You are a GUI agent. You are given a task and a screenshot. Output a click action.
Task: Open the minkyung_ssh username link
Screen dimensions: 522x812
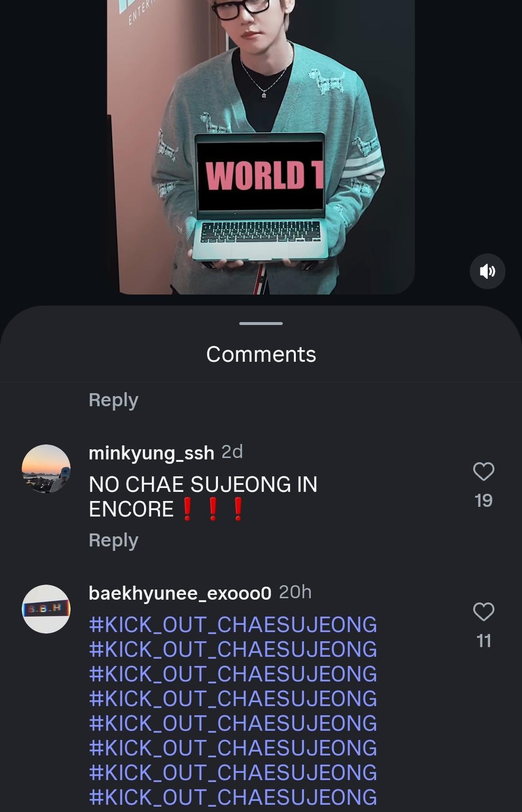pyautogui.click(x=151, y=453)
